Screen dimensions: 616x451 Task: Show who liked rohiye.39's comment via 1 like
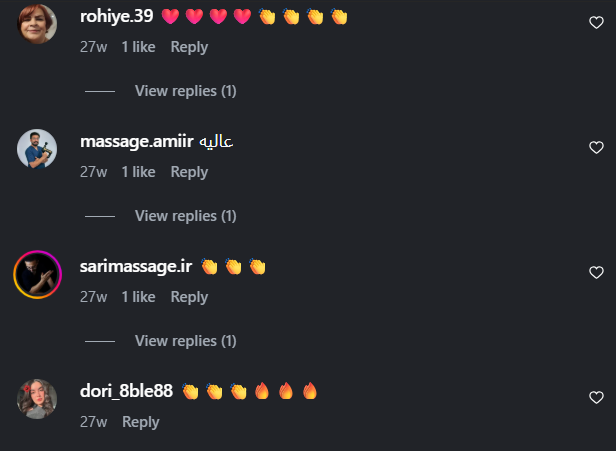click(138, 47)
